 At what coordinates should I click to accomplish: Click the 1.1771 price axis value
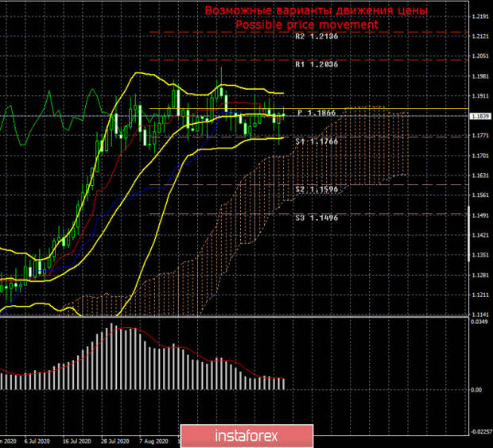pos(480,136)
